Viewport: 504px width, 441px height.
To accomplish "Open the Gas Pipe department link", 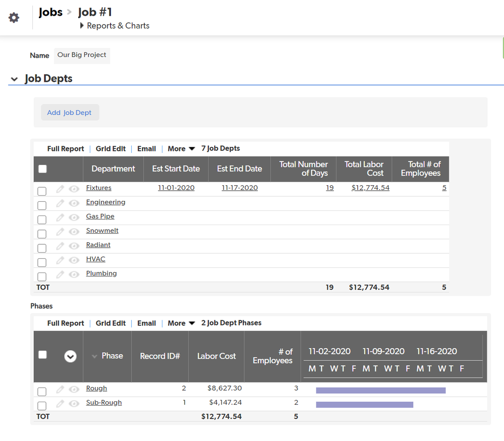I will pos(100,216).
